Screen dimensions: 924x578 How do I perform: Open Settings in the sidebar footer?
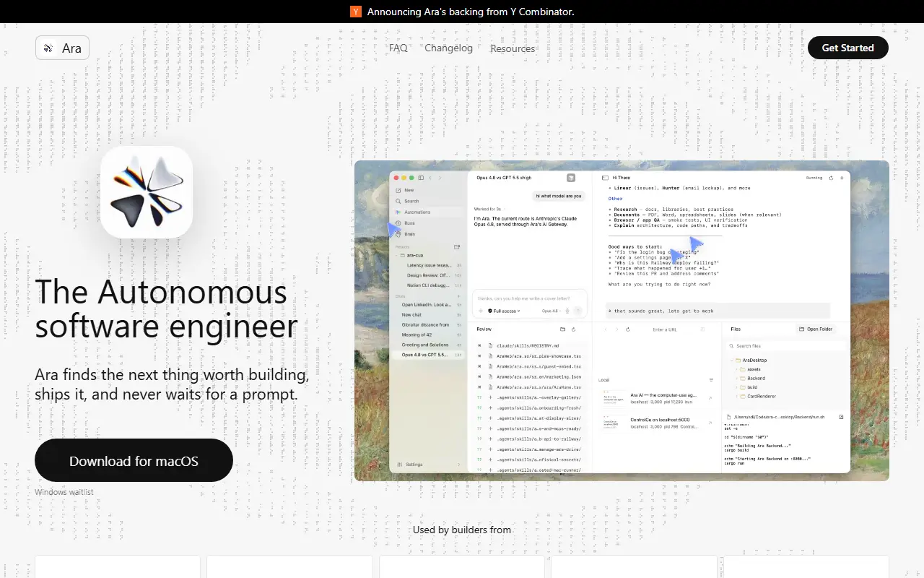click(x=427, y=465)
